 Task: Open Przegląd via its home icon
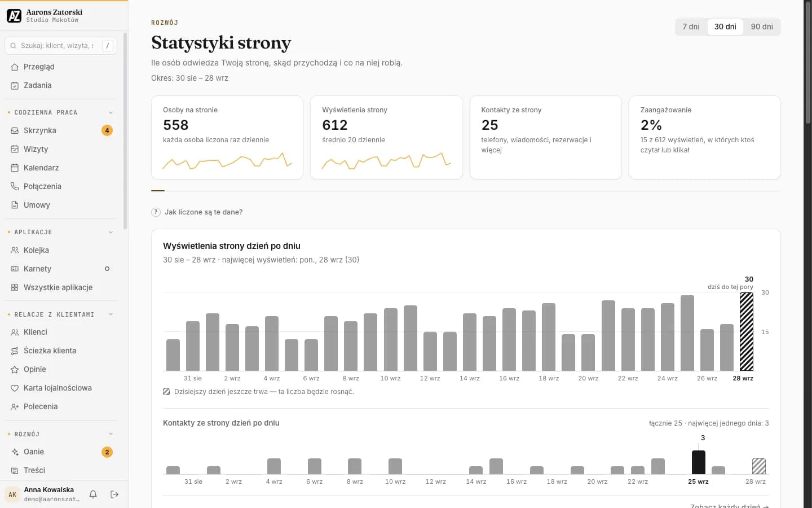(x=15, y=67)
